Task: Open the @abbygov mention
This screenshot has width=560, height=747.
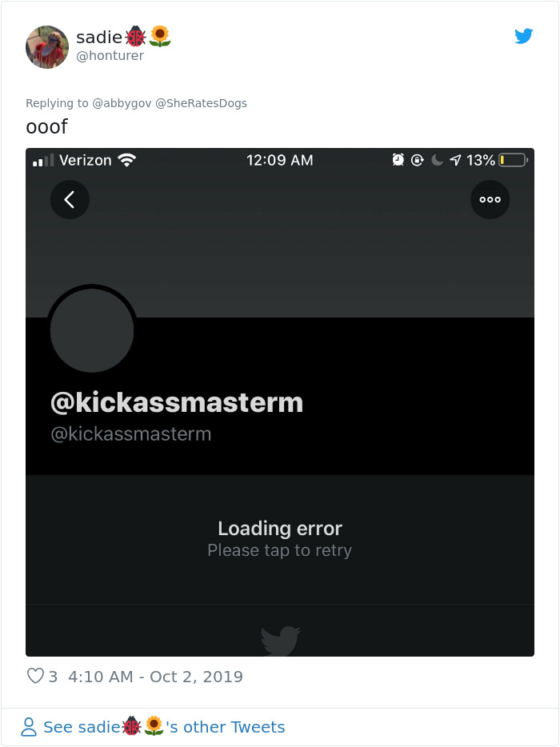Action: pyautogui.click(x=122, y=103)
